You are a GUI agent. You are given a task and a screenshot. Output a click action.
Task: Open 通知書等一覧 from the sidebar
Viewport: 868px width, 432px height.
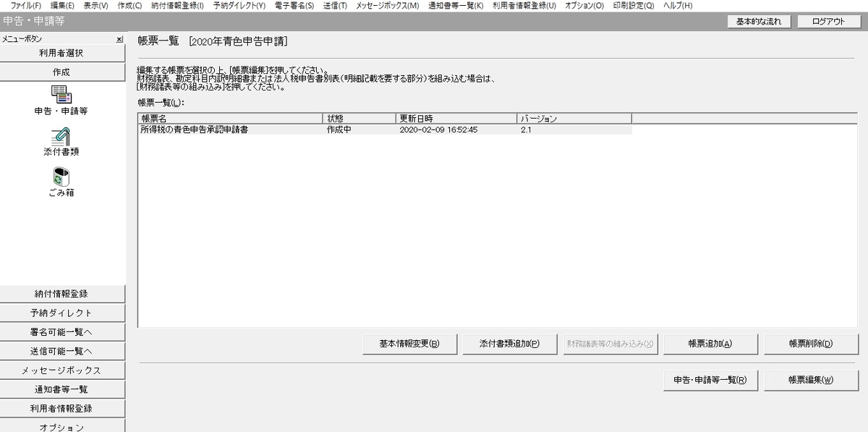point(61,389)
